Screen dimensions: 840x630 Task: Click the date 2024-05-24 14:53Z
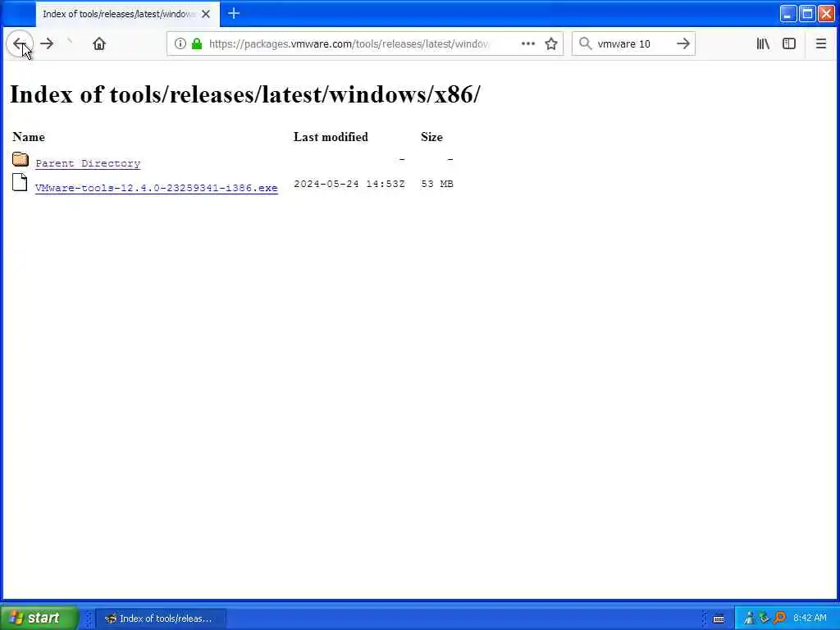[349, 184]
